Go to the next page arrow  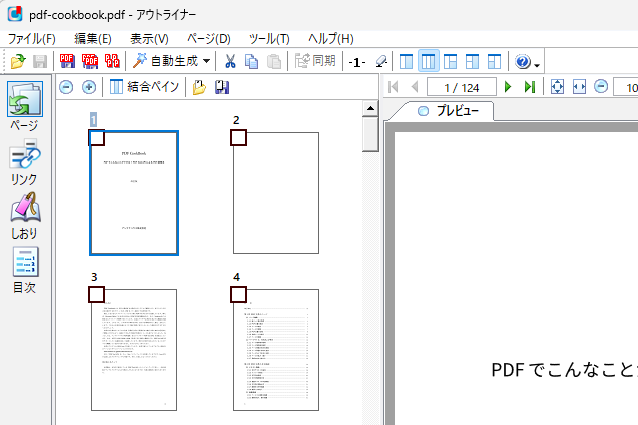pos(509,87)
